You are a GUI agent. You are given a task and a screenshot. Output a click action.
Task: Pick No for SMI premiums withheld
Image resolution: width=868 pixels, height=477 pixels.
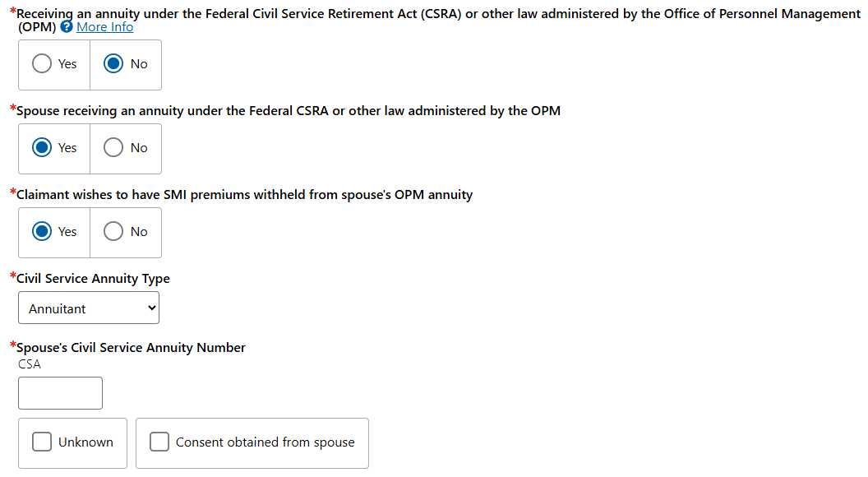tap(114, 232)
